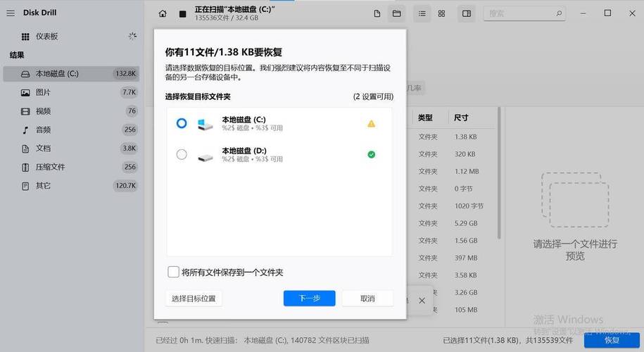644x352 pixels.
Task: Switch to folder view icon
Action: (397, 13)
